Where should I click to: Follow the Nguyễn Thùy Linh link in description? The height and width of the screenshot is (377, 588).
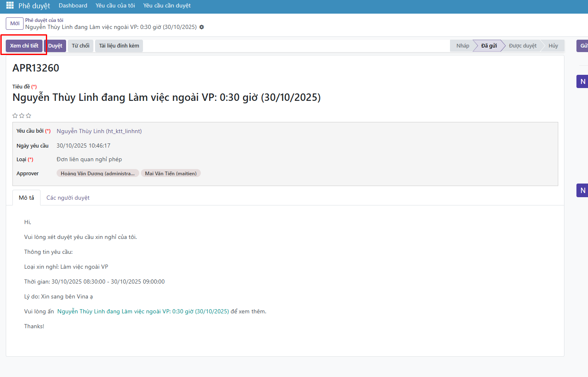click(x=143, y=312)
